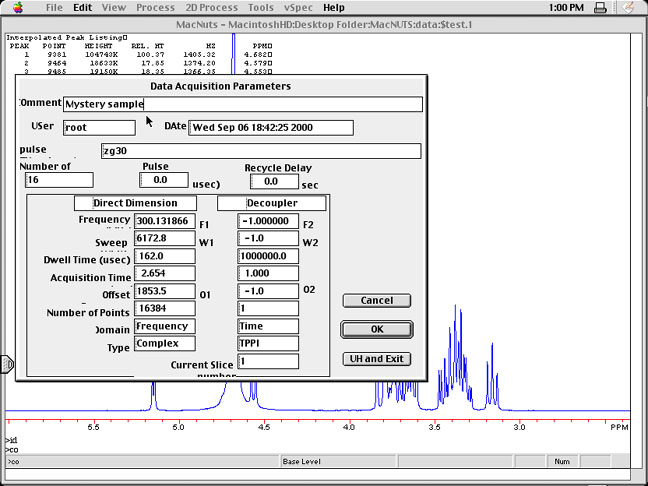Click the Recycle Delay input field
Viewport: 648px width, 486px height.
point(274,182)
